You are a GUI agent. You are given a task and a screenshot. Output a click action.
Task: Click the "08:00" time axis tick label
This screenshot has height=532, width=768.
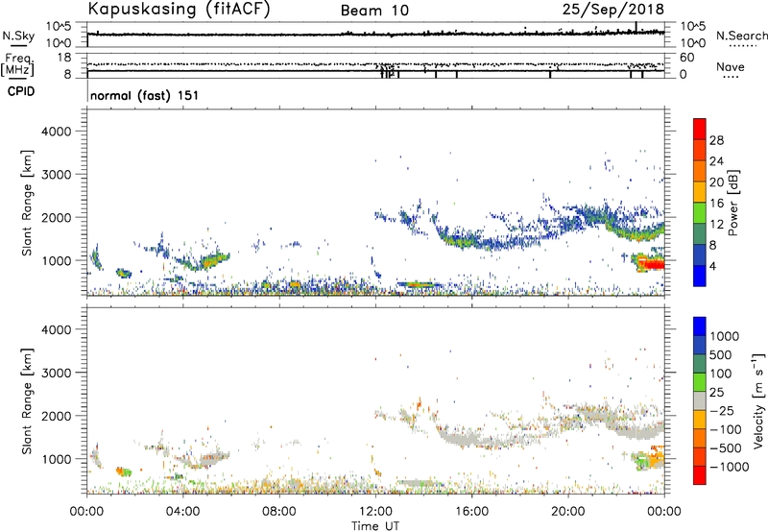[x=278, y=512]
